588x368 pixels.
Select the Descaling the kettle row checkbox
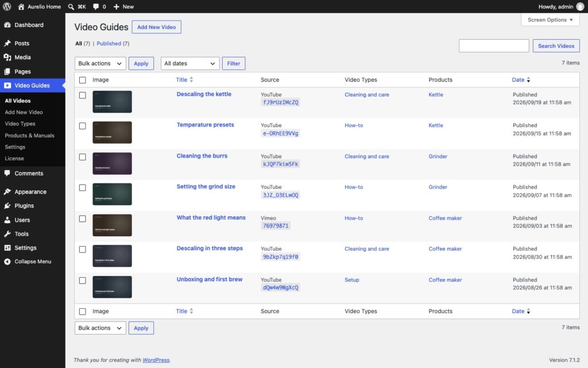(x=83, y=95)
